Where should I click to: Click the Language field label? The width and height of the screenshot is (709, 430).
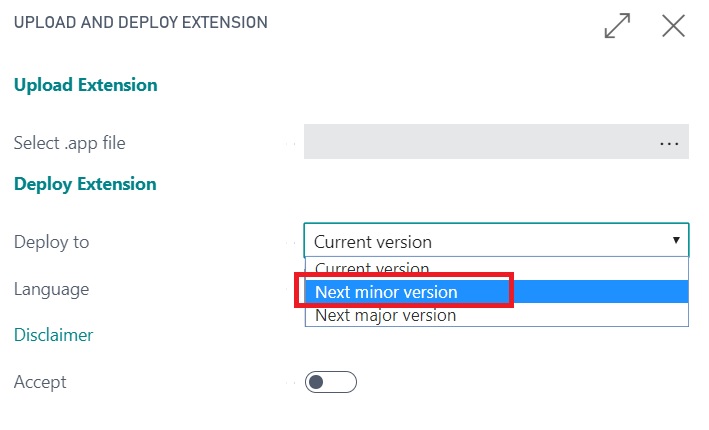[51, 289]
